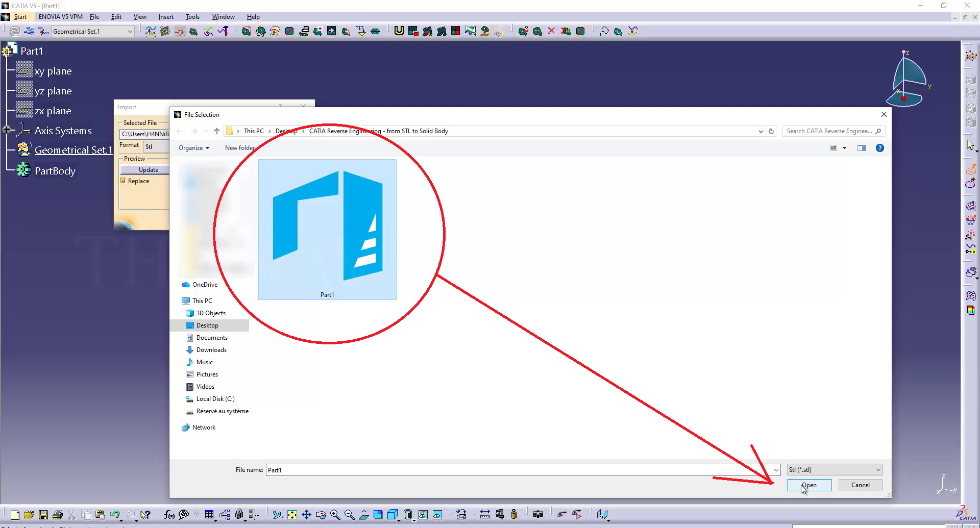This screenshot has width=980, height=528.
Task: Open the Formula f(x) tool
Action: [x=169, y=515]
